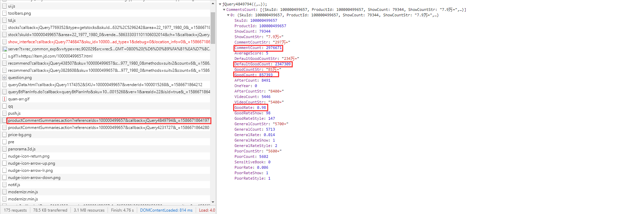Click the PoorRate: 0.006 property

tap(251, 167)
